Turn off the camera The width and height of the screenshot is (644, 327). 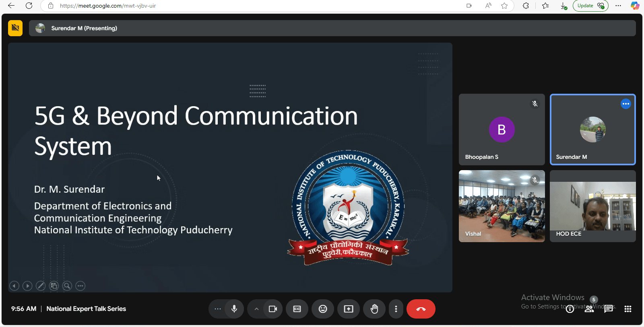pos(273,309)
